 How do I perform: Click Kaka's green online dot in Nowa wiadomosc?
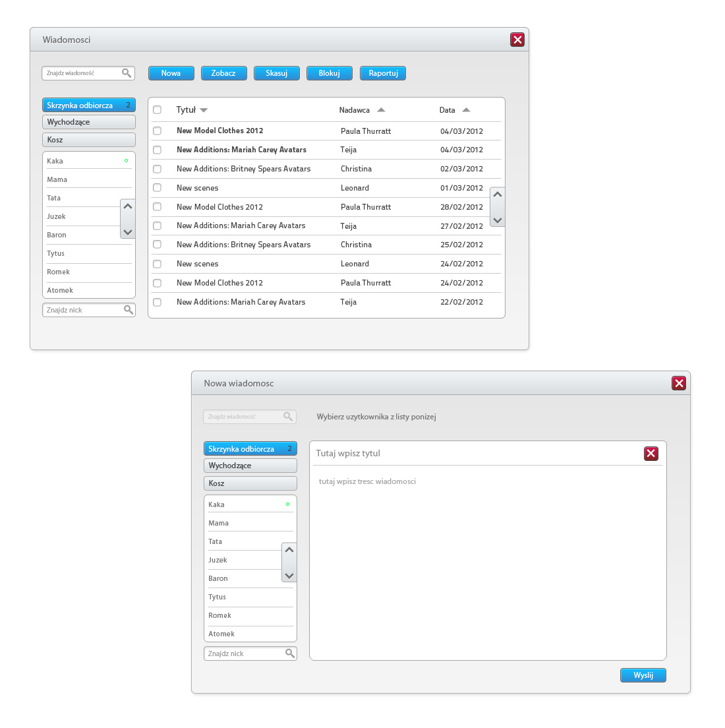pos(287,504)
